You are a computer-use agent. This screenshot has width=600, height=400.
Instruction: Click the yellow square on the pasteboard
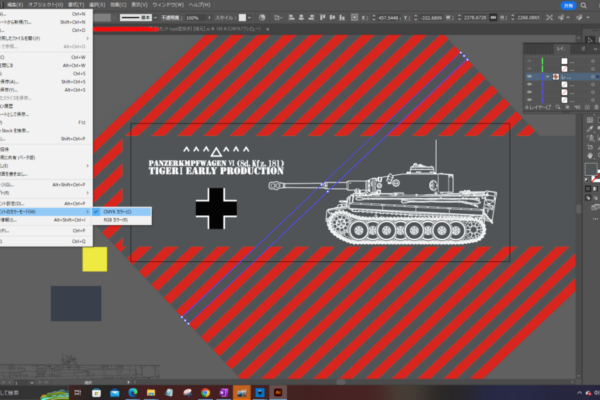(95, 259)
